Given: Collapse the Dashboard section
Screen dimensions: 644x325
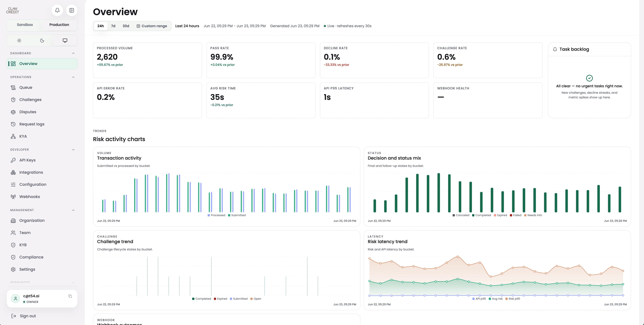Looking at the screenshot, I should click(73, 53).
